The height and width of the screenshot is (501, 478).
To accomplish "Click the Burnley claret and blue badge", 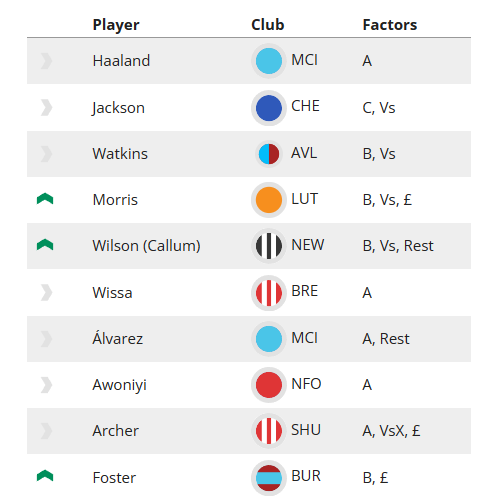I will click(269, 478).
